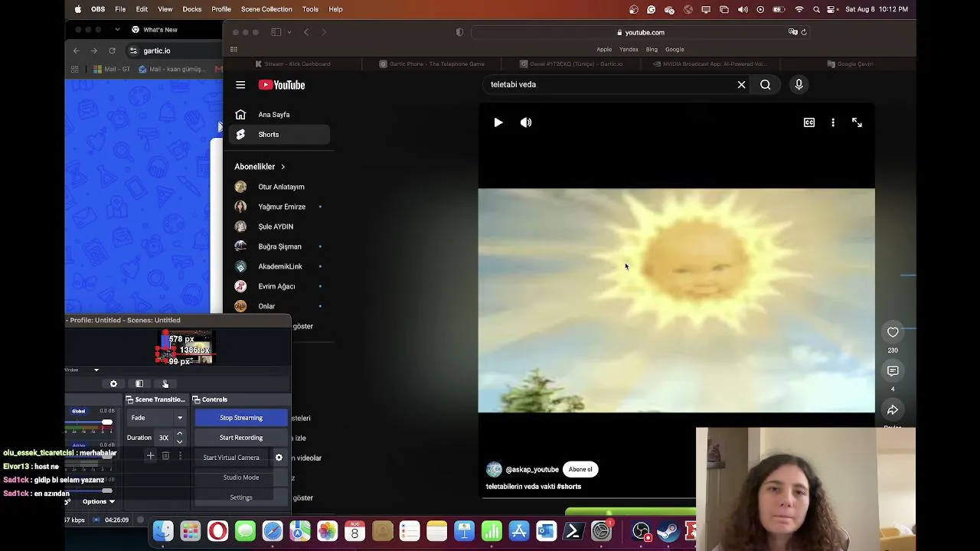This screenshot has width=980, height=551.
Task: Click the YouTube logo
Action: coord(282,85)
